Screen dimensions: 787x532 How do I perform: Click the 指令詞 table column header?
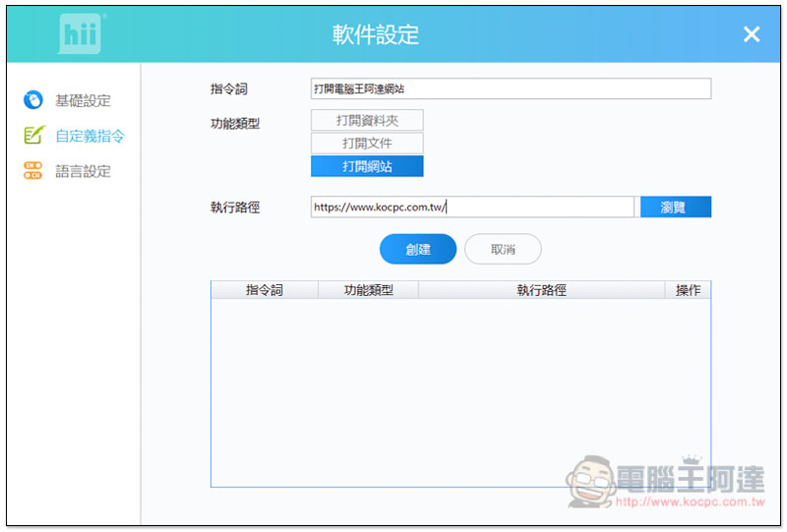point(265,290)
